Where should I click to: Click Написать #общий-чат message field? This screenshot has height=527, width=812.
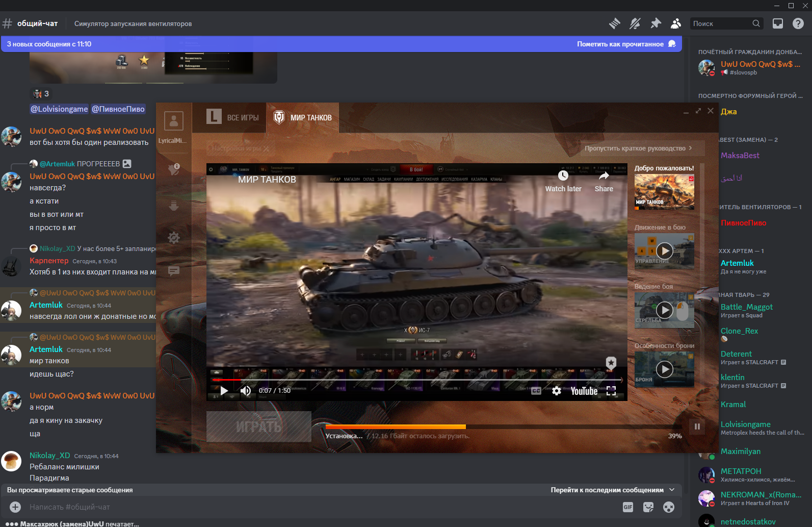click(321, 507)
